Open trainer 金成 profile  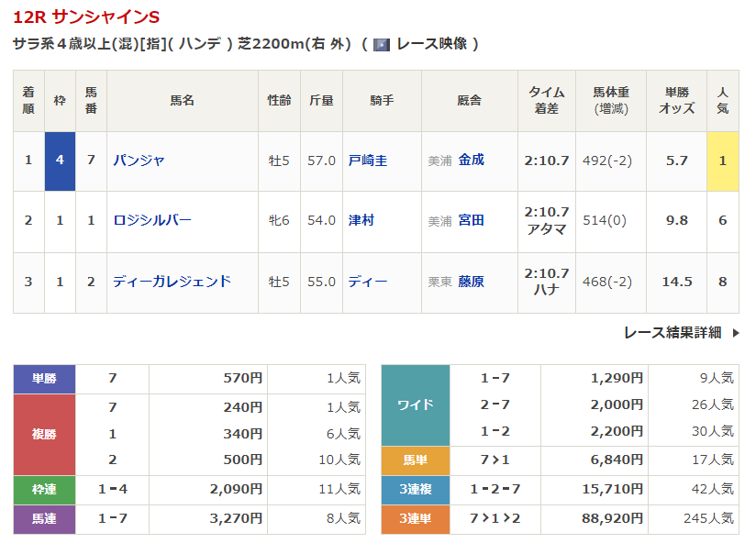pos(471,160)
